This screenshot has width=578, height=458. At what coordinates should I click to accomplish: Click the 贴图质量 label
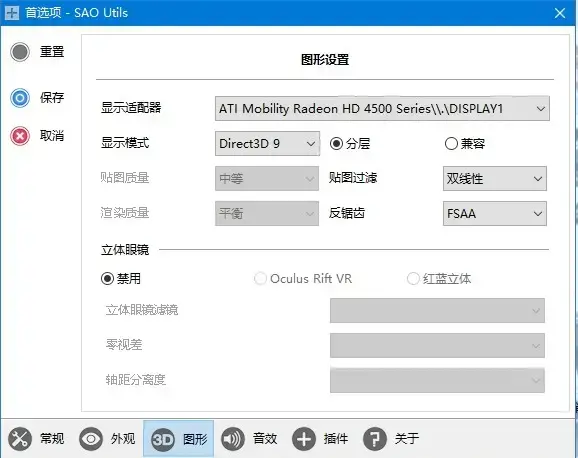[x=125, y=178]
